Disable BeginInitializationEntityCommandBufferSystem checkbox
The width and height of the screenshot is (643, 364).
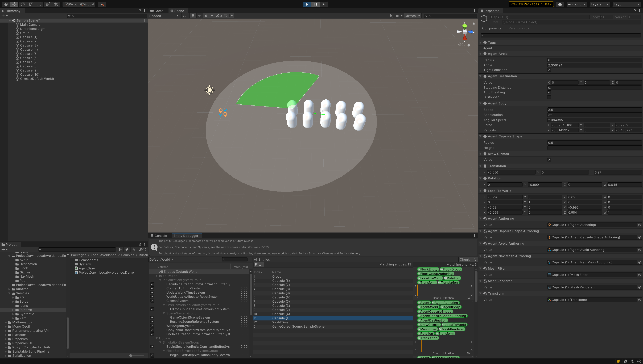152,284
